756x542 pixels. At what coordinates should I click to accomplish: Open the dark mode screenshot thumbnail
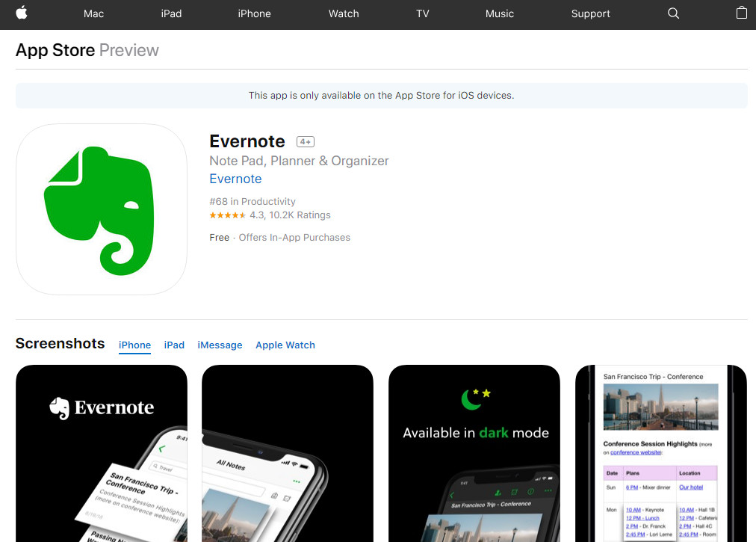pyautogui.click(x=474, y=453)
